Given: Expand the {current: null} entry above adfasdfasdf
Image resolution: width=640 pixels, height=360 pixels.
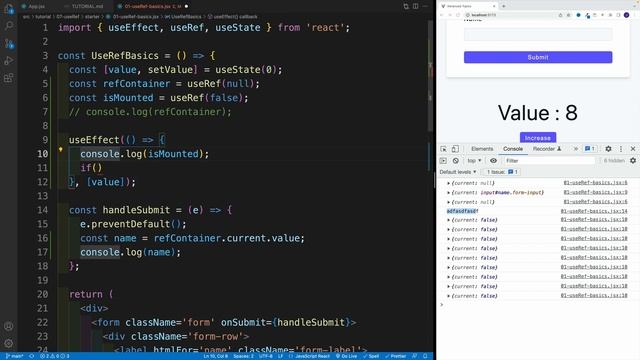Looking at the screenshot, I should pos(448,202).
